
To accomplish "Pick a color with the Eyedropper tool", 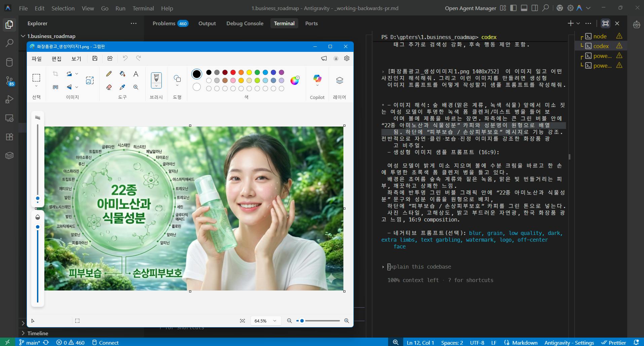I will pos(122,87).
